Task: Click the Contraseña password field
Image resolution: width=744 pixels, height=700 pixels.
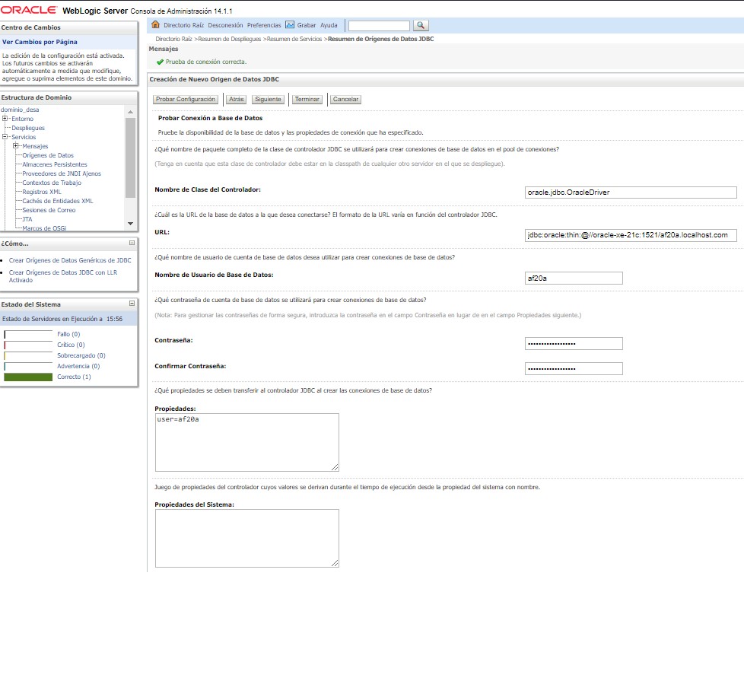Action: point(574,344)
